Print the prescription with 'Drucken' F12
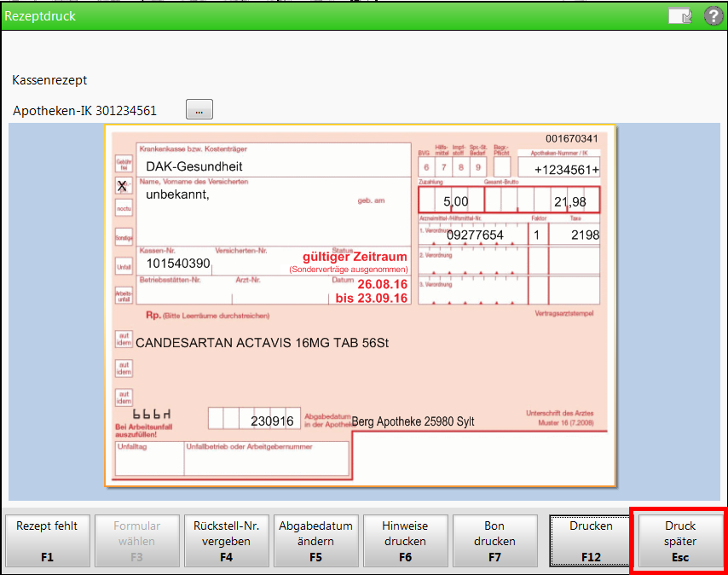 click(591, 540)
